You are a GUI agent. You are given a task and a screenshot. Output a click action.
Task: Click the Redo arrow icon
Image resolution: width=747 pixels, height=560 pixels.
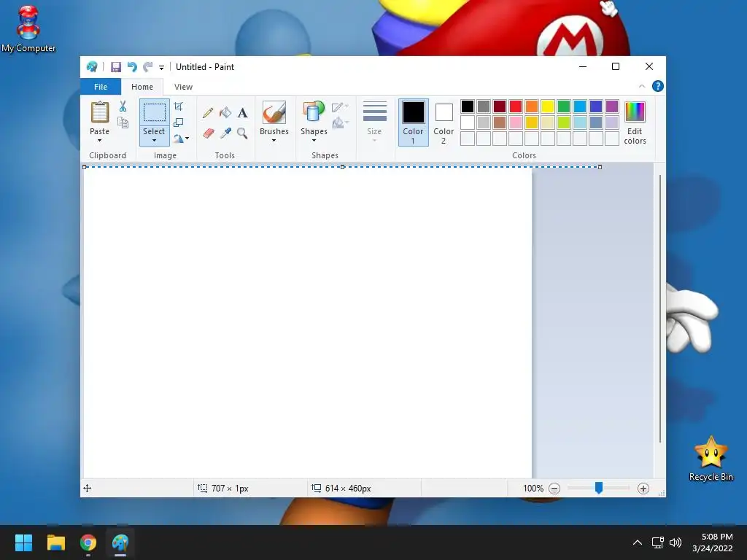pyautogui.click(x=148, y=67)
